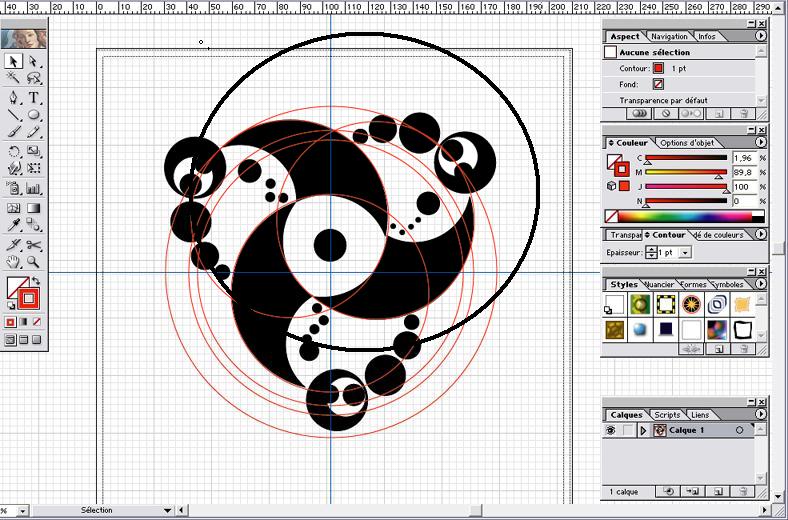The height and width of the screenshot is (520, 788).
Task: Open the Styles palette flyout menu
Action: pyautogui.click(x=760, y=284)
